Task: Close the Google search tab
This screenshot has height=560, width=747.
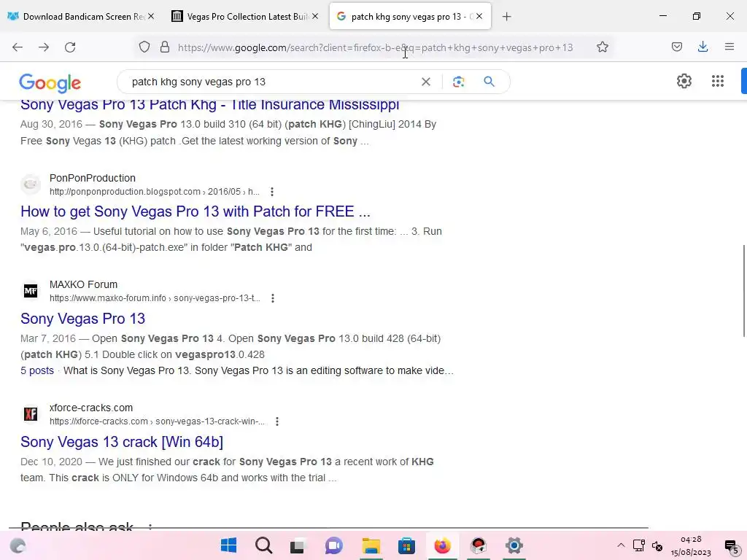Action: tap(479, 16)
